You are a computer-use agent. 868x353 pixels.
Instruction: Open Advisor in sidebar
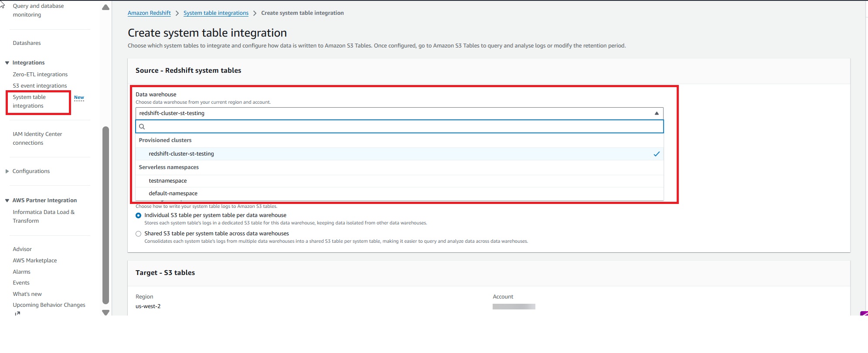(22, 249)
